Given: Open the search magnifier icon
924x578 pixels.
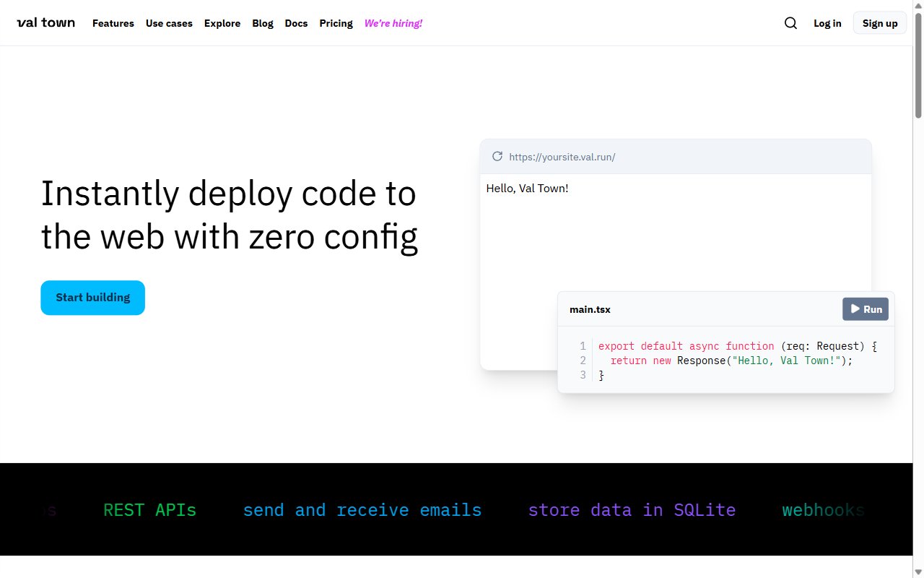Looking at the screenshot, I should pos(790,23).
